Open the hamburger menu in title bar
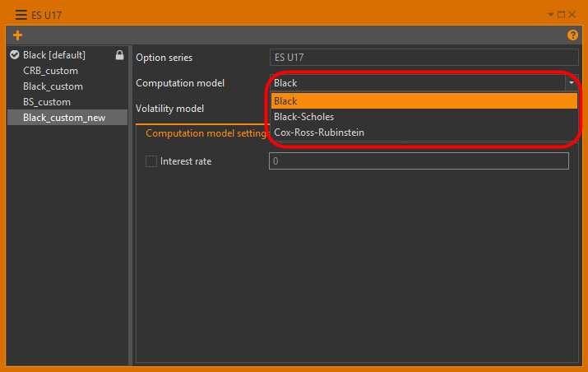Viewport: 588px width, 372px height. [x=21, y=15]
